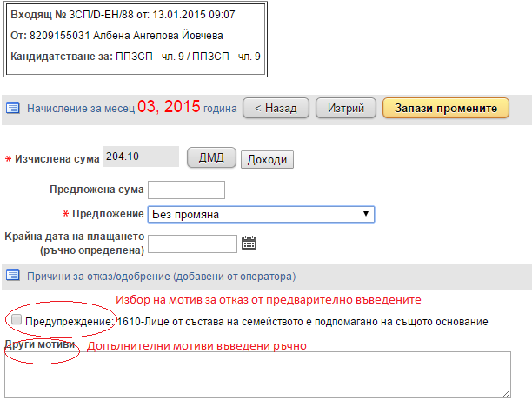Click the 'Изтрий' button

coord(346,109)
